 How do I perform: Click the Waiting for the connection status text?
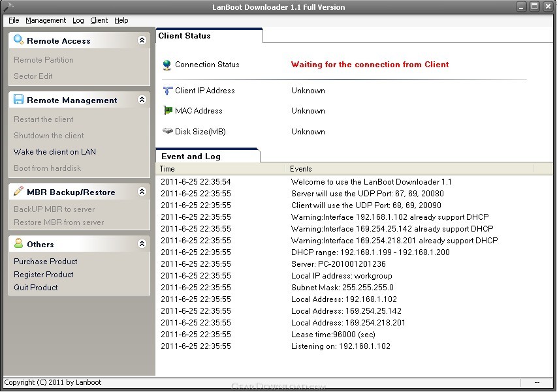pyautogui.click(x=370, y=65)
